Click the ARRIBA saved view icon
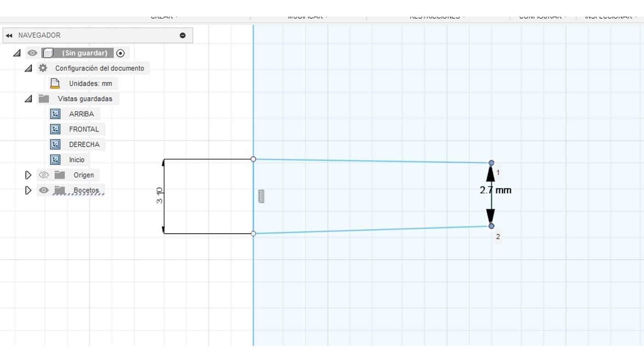 [55, 114]
